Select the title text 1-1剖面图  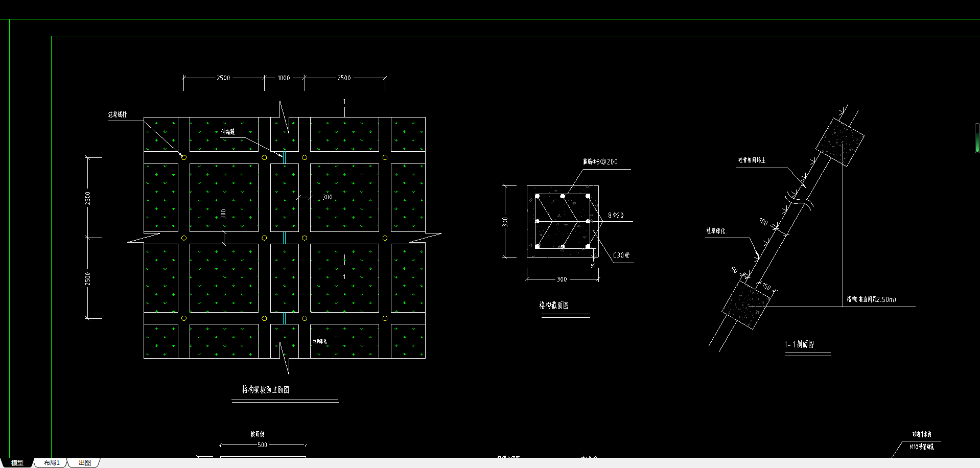point(799,344)
